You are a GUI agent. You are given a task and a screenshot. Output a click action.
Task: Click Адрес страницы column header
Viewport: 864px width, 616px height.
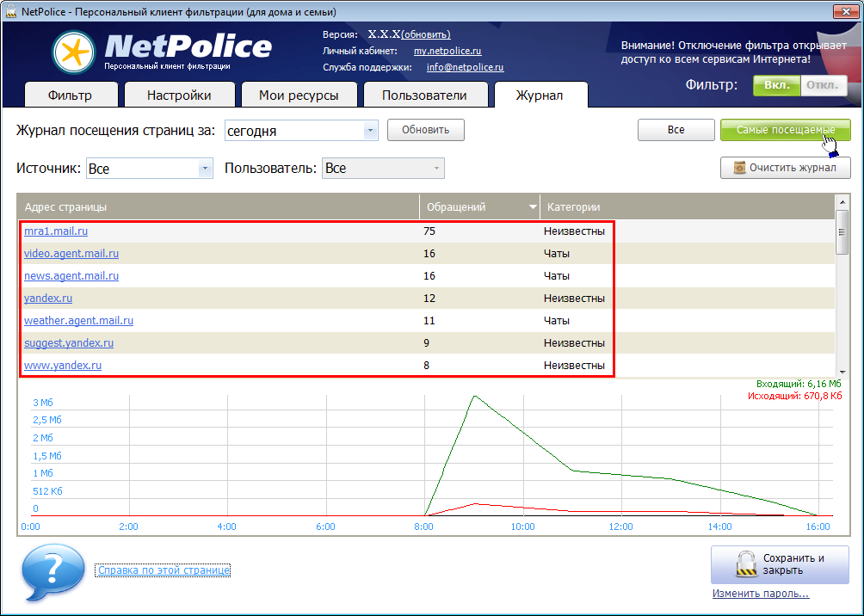(219, 206)
